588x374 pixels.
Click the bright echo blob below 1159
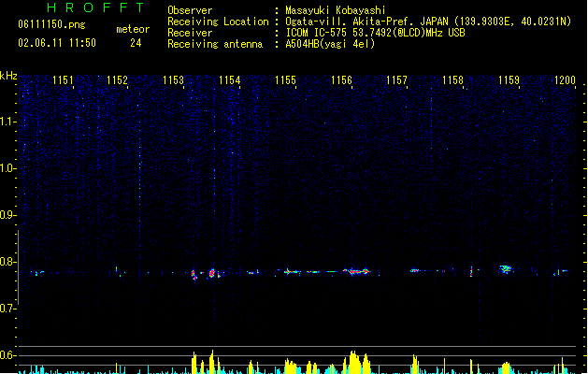click(506, 269)
